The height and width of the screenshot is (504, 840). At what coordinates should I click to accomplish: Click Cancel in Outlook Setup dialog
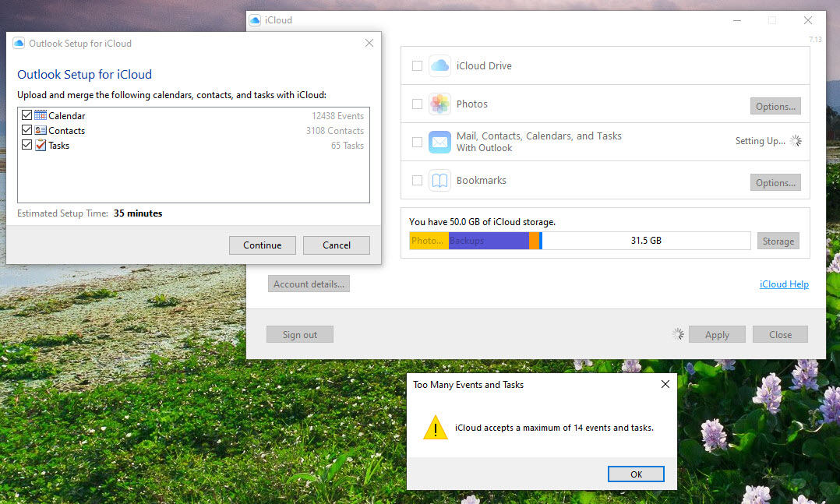(x=337, y=245)
